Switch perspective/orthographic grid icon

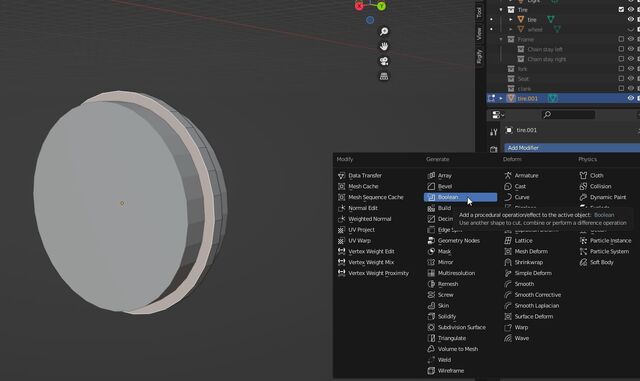384,76
